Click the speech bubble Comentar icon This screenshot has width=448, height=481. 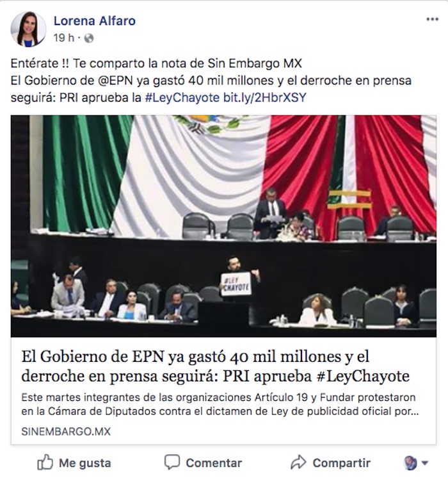[x=172, y=462]
